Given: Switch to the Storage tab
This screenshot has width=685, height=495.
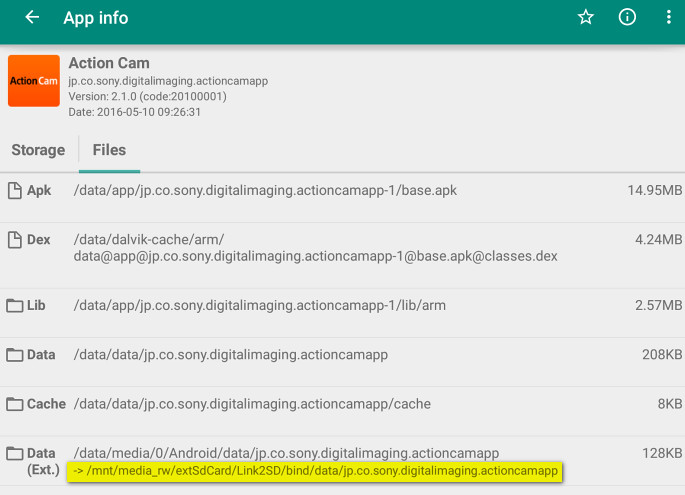Looking at the screenshot, I should (x=38, y=150).
